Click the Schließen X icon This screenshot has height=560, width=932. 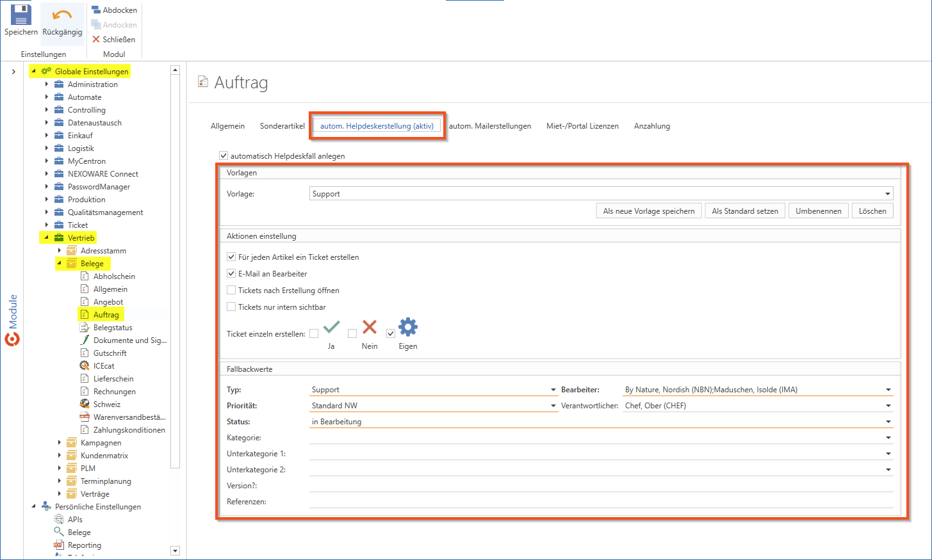pos(96,39)
